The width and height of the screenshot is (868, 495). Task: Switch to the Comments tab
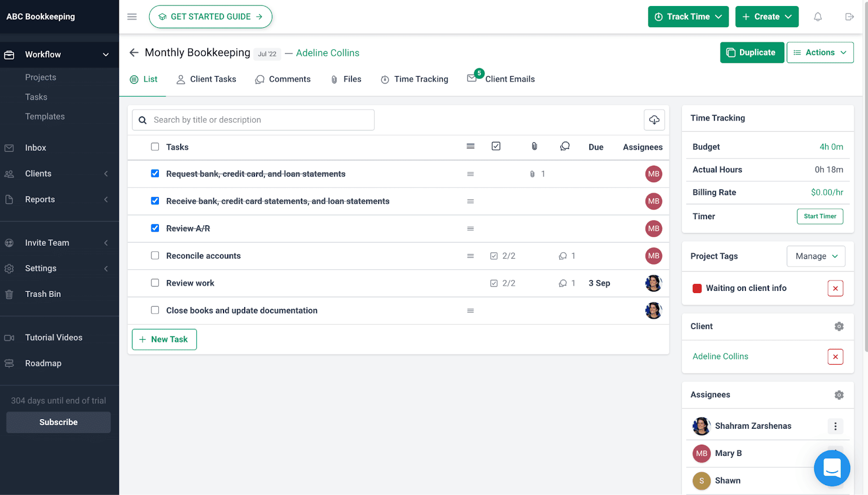tap(283, 79)
